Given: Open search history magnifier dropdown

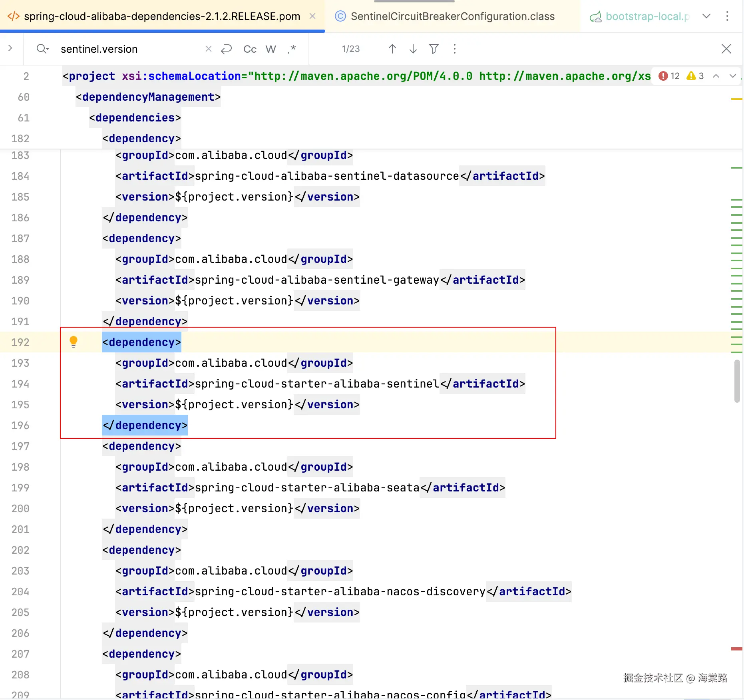Looking at the screenshot, I should coord(42,49).
